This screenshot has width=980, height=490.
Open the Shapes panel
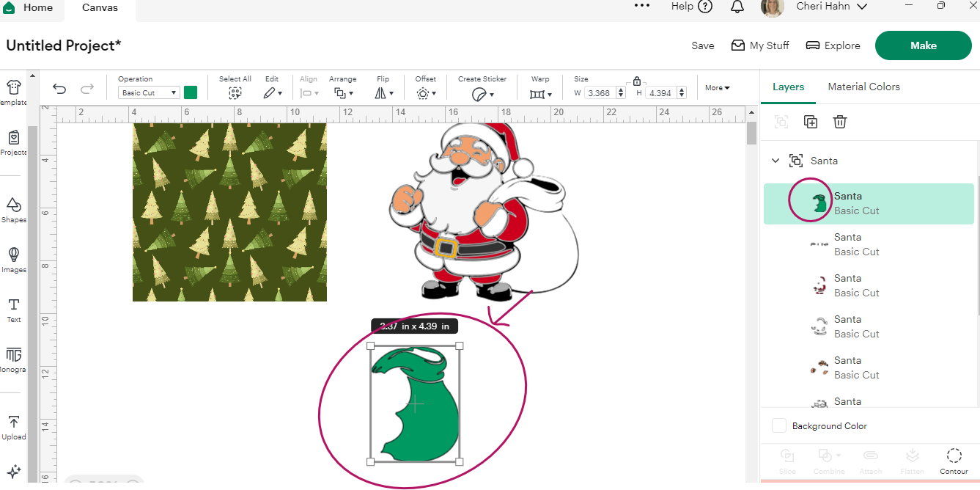tap(13, 209)
